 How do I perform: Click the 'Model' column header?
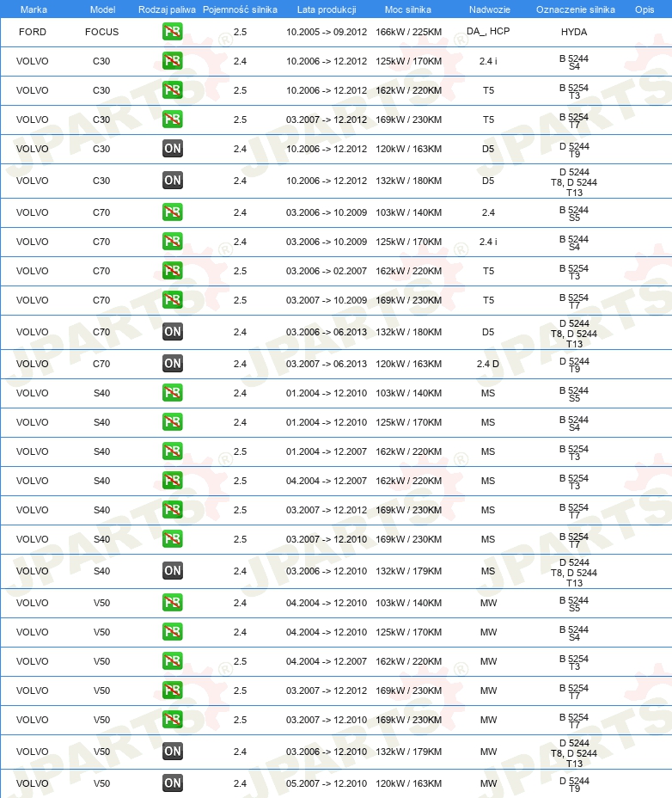point(102,9)
